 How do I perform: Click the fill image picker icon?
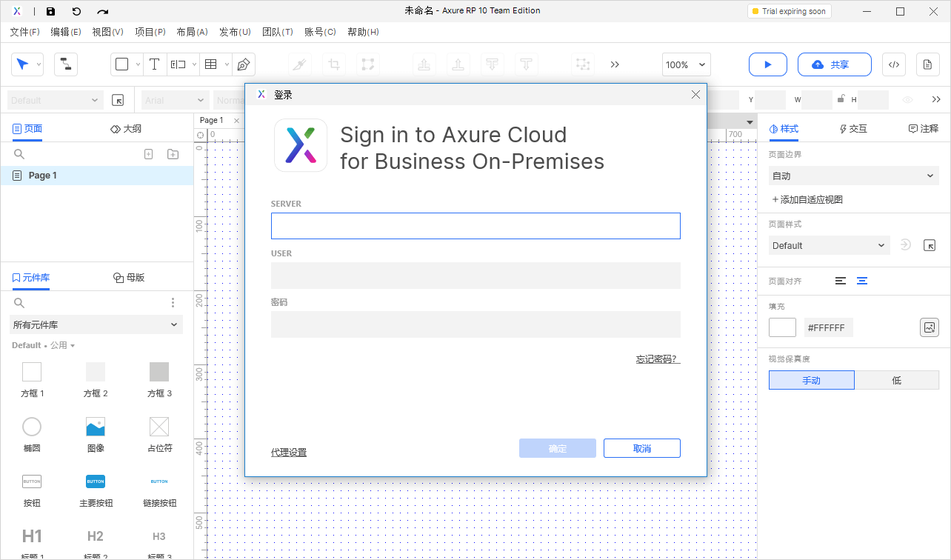click(929, 327)
